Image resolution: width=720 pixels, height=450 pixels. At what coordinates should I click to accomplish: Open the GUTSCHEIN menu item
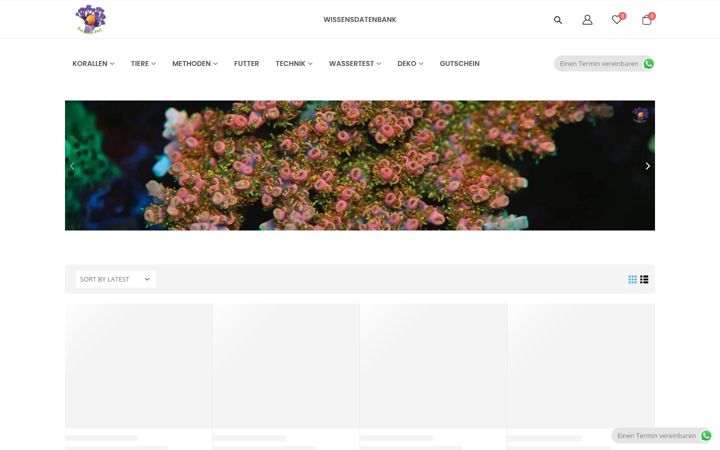(x=459, y=63)
